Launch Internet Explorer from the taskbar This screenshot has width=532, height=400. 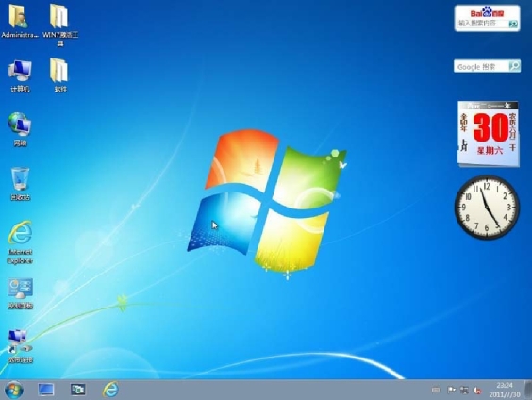point(110,390)
